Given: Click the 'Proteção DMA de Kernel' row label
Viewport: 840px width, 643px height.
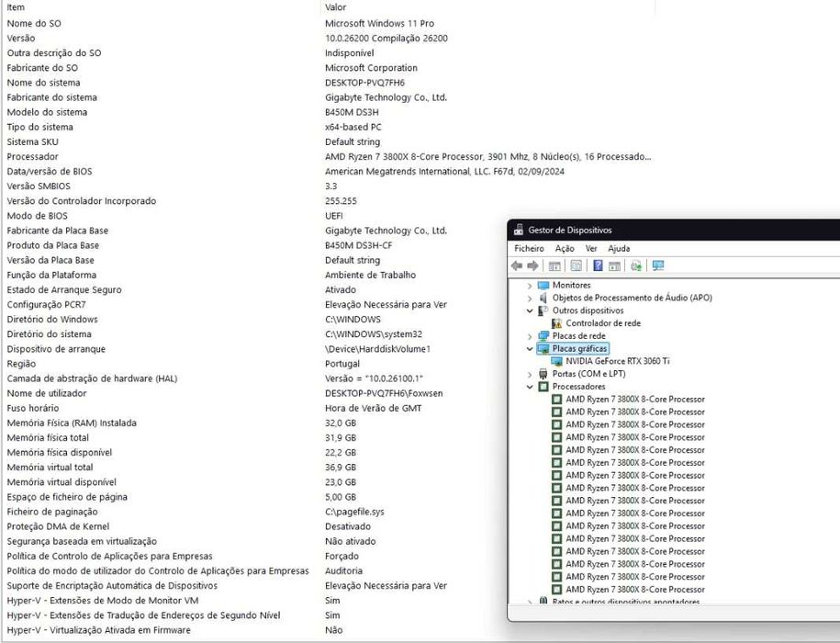Looking at the screenshot, I should [x=58, y=526].
